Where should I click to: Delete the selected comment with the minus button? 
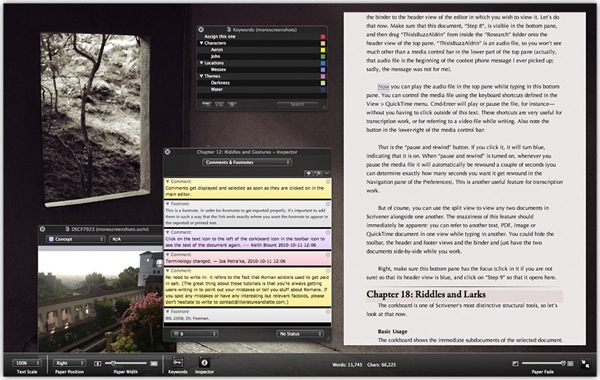pos(327,173)
